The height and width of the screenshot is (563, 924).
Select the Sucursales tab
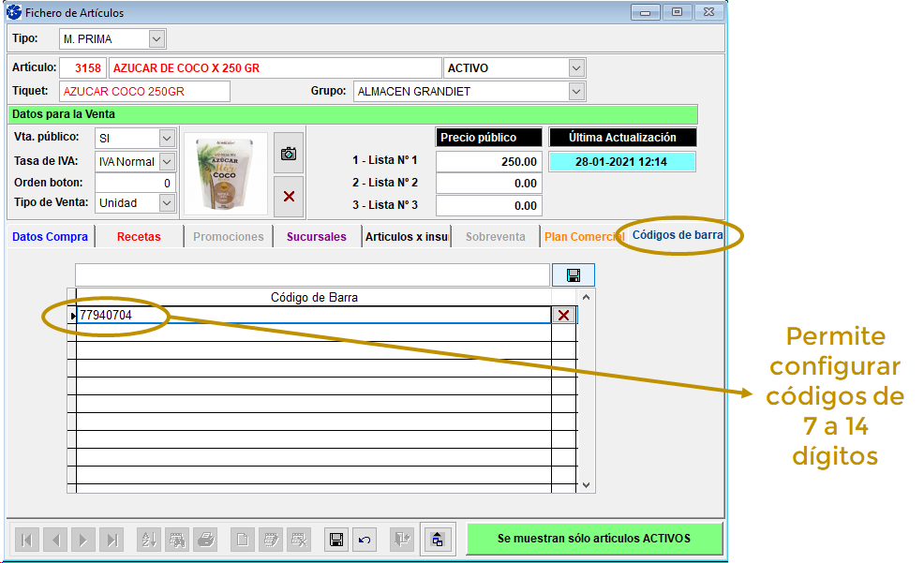(317, 237)
